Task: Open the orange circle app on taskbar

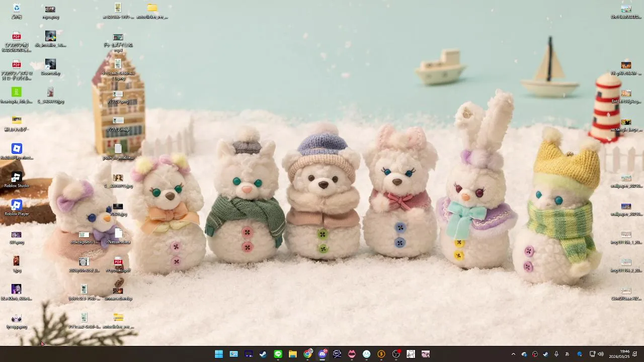Action: click(x=381, y=354)
